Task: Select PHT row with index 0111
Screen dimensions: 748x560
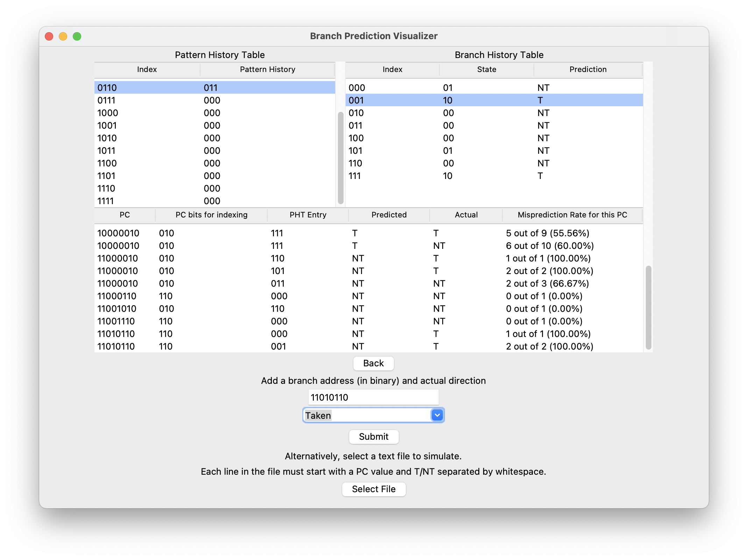Action: tap(214, 100)
